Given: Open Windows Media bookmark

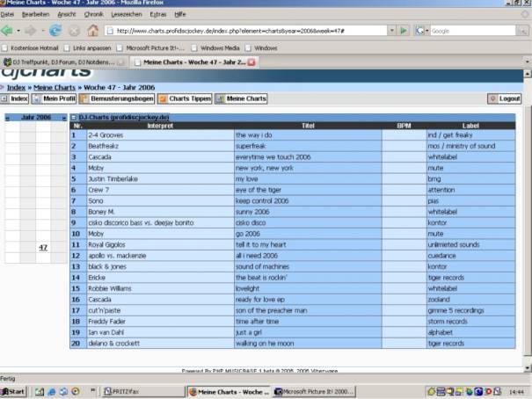Looking at the screenshot, I should [215, 48].
